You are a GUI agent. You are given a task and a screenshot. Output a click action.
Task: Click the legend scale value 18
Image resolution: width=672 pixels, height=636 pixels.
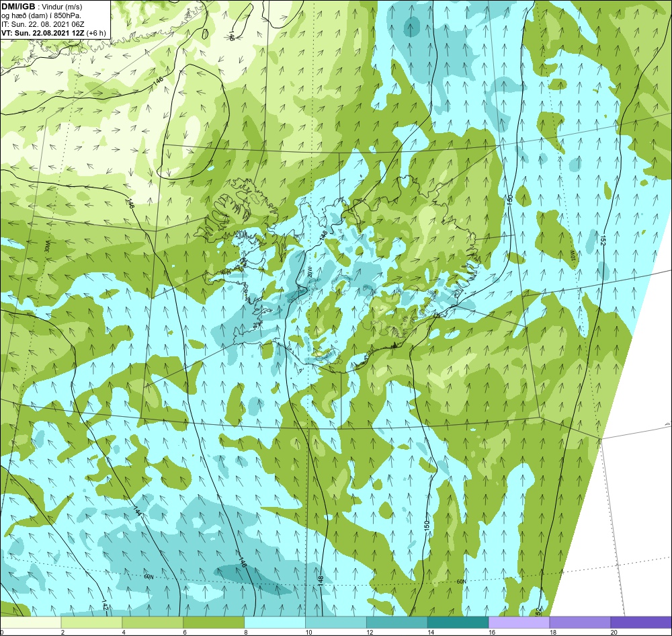coord(553,632)
